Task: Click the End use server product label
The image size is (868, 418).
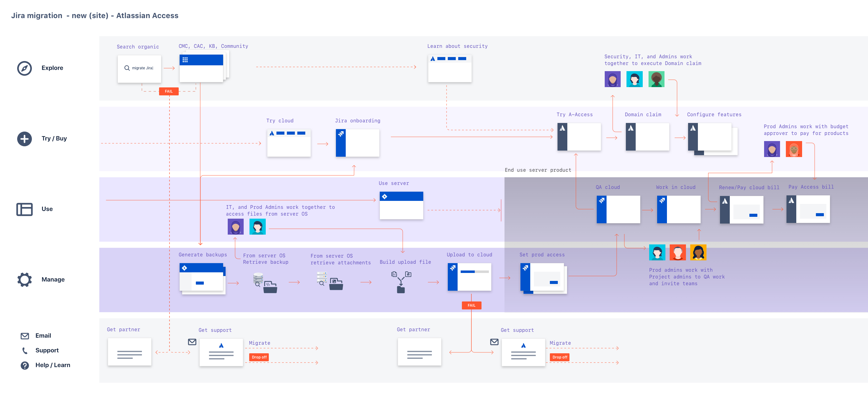Action: pos(538,170)
